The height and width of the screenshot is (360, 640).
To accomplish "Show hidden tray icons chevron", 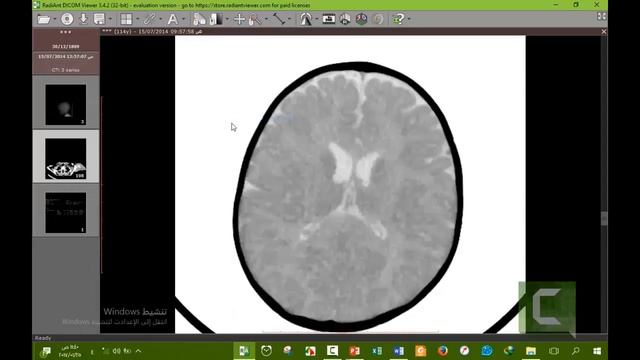I will [x=138, y=351].
